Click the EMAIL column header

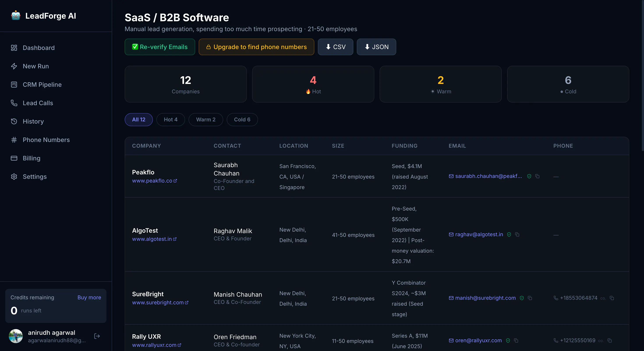[x=457, y=146]
